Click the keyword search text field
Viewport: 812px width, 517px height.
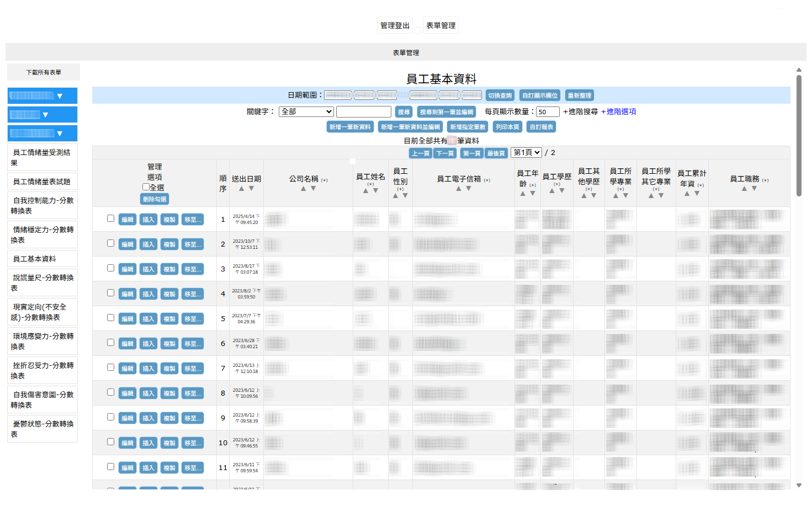pos(363,111)
